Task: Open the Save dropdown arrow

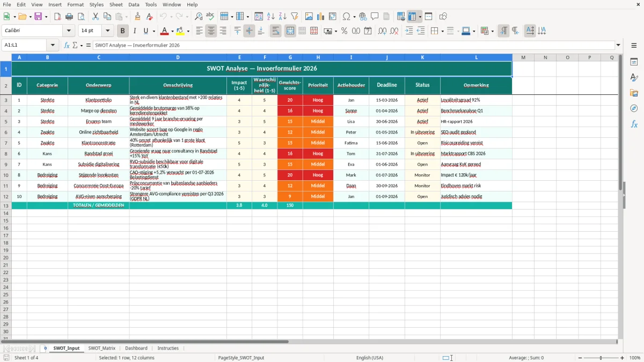Action: [46, 17]
